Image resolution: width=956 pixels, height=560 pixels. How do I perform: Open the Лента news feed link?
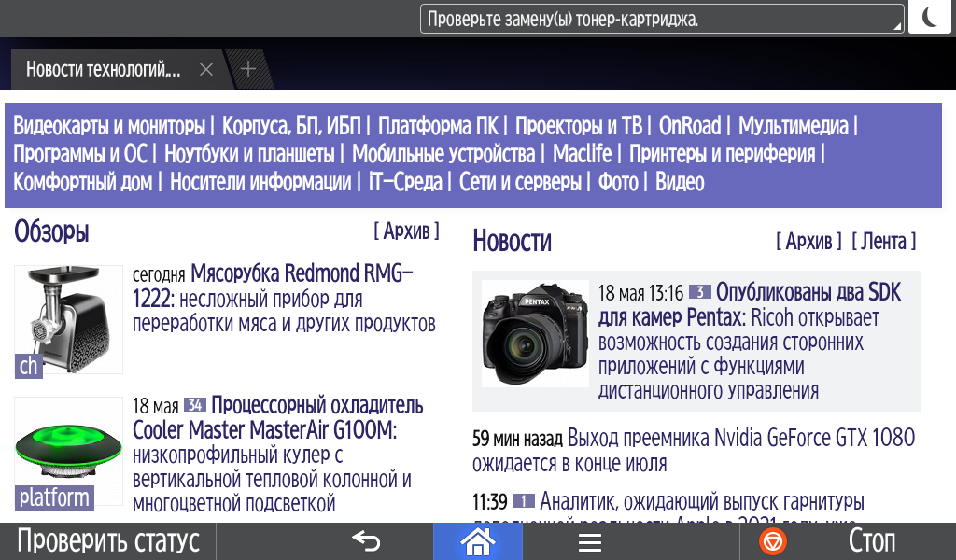point(883,242)
